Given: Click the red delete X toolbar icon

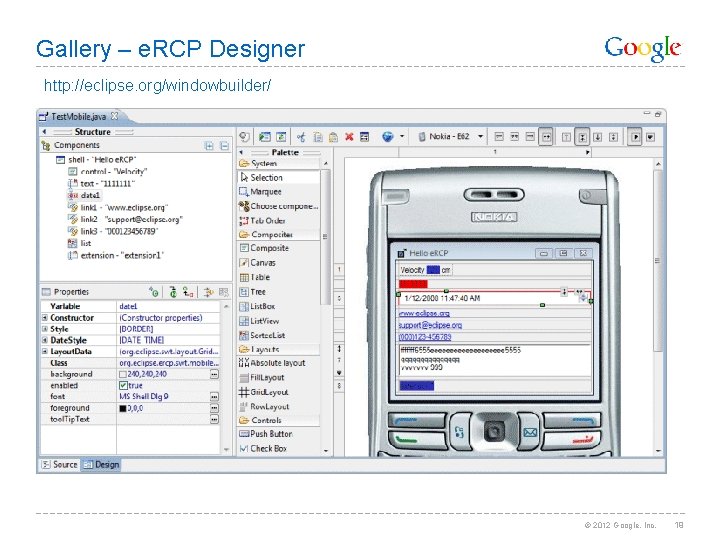Looking at the screenshot, I should [349, 137].
